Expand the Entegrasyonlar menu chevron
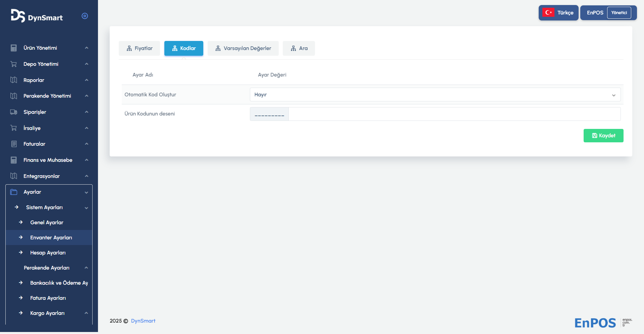This screenshot has height=334, width=644. point(87,176)
